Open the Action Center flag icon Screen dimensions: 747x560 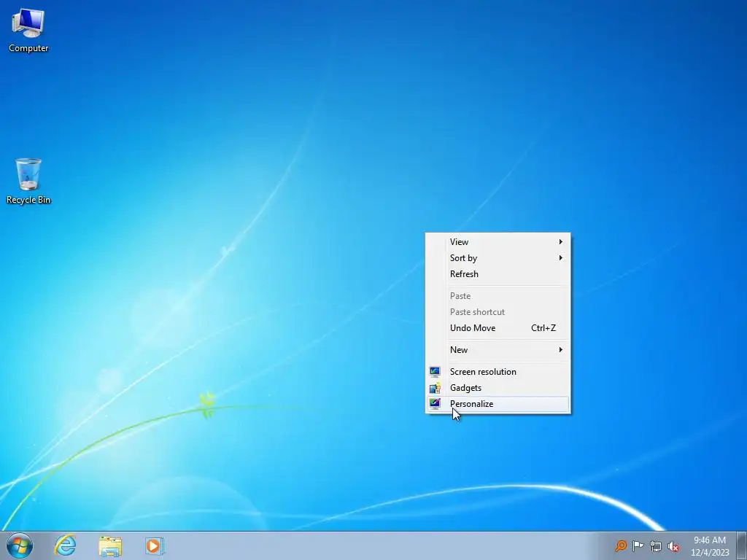(638, 546)
